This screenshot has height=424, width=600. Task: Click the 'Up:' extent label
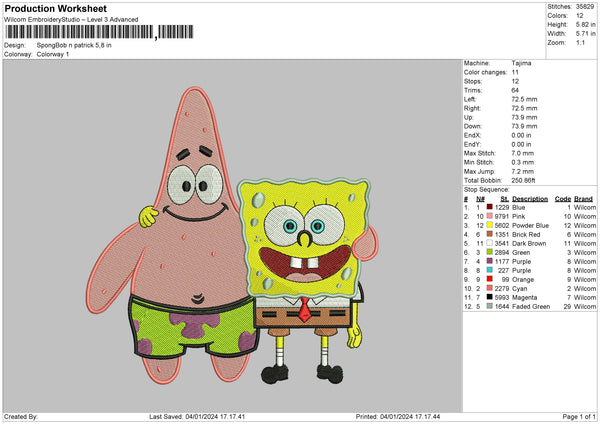point(468,117)
